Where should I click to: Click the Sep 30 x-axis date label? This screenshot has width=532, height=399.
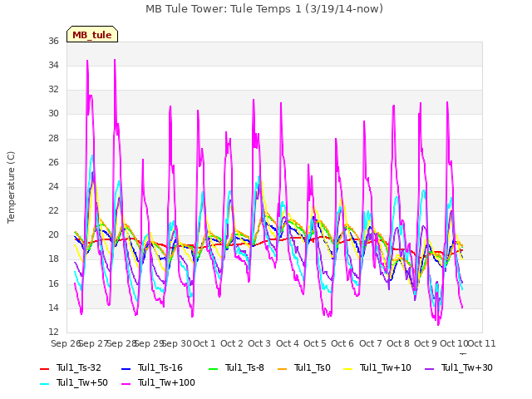[x=177, y=343]
